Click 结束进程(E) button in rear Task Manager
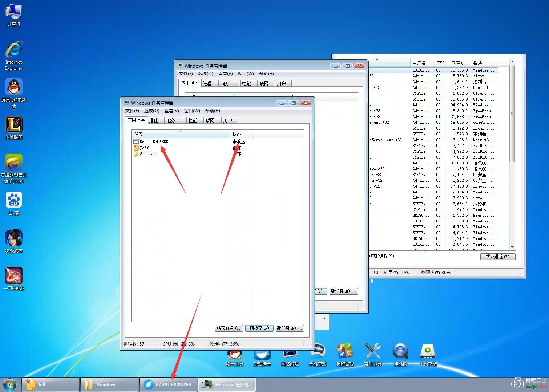This screenshot has width=549, height=392. (498, 257)
